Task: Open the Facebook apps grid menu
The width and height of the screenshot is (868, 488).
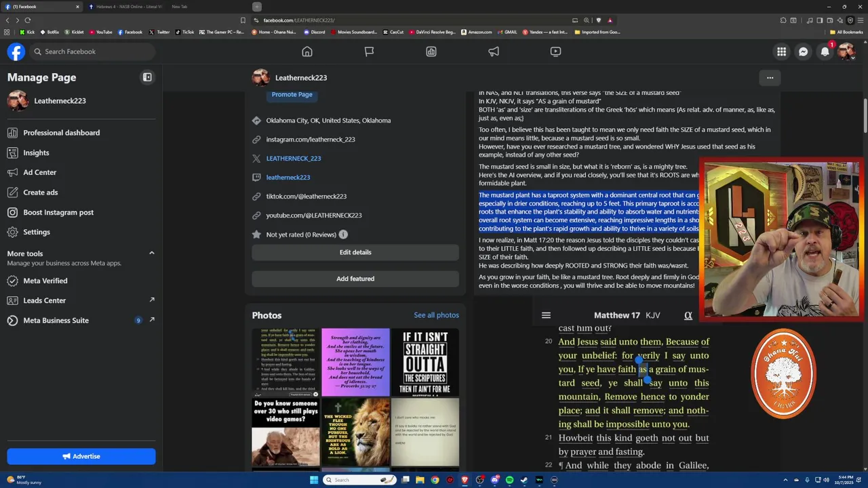Action: tap(782, 52)
